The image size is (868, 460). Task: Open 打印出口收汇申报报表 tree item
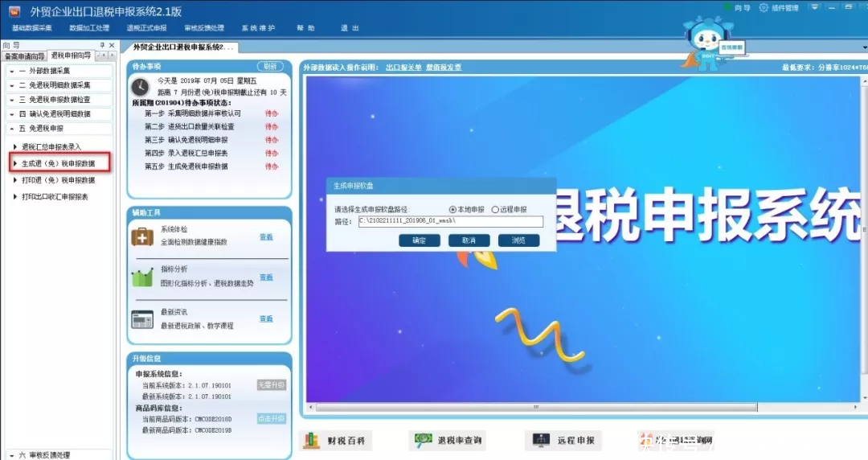tap(55, 197)
